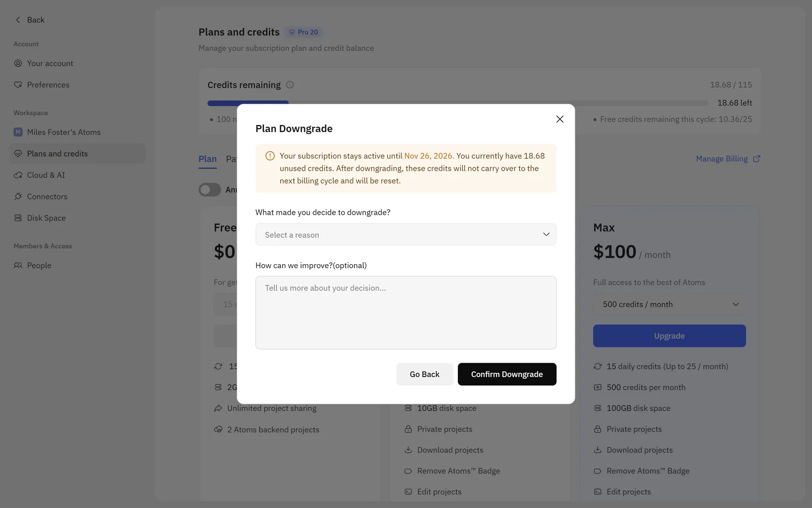Confirm the downgrade
This screenshot has height=508, width=812.
[507, 374]
